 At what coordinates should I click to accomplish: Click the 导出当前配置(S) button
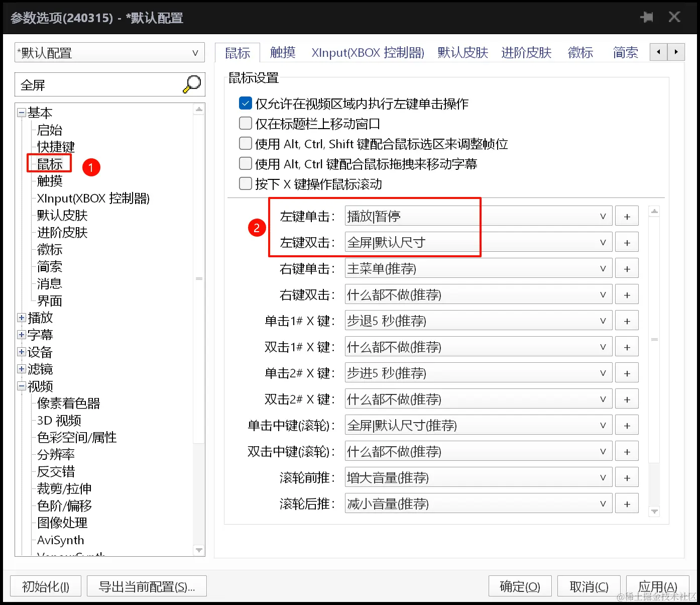click(x=147, y=586)
